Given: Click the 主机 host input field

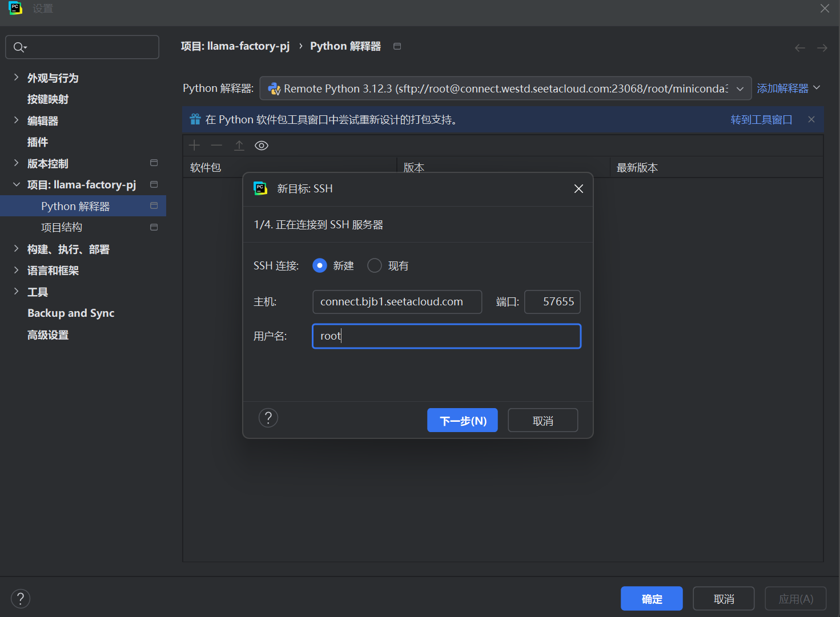Looking at the screenshot, I should (x=397, y=302).
